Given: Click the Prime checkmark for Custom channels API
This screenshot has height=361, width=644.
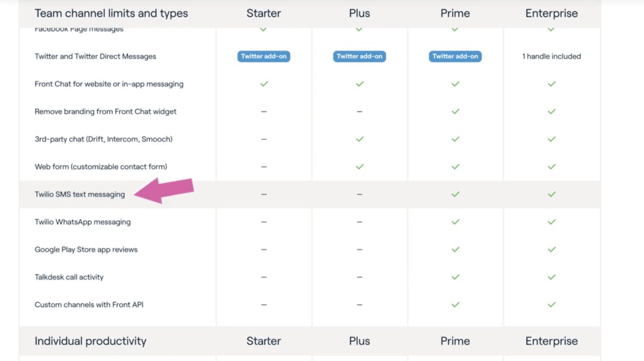Looking at the screenshot, I should pyautogui.click(x=455, y=305).
